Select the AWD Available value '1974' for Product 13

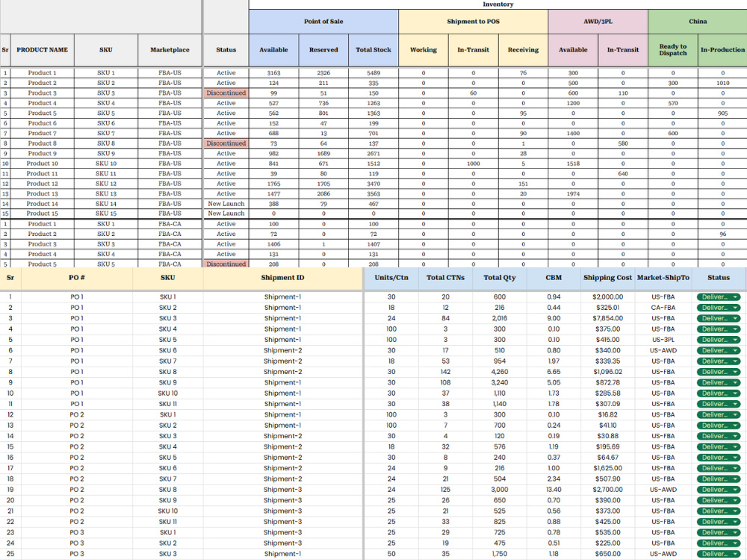(x=573, y=194)
